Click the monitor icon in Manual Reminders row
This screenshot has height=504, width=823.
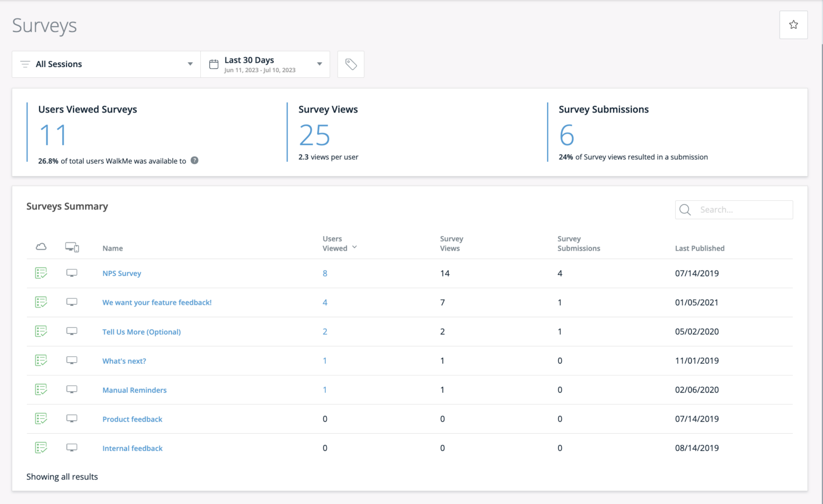click(x=72, y=389)
